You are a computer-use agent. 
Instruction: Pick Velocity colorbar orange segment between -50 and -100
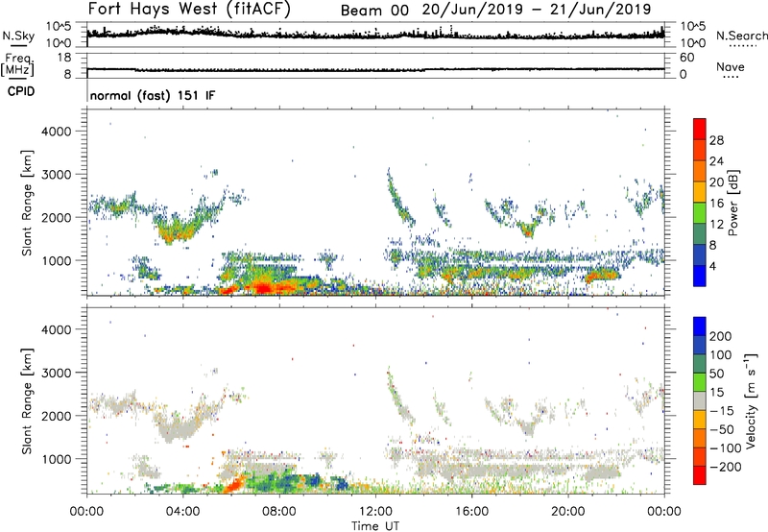[700, 438]
